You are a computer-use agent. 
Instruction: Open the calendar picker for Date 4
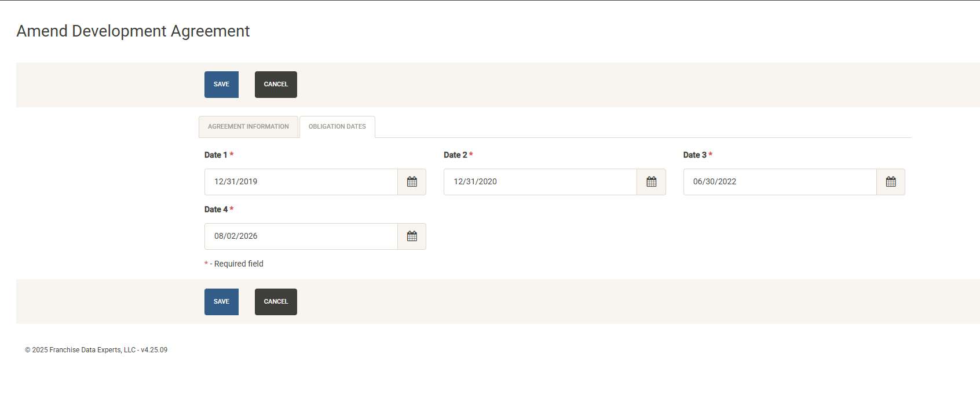[412, 236]
